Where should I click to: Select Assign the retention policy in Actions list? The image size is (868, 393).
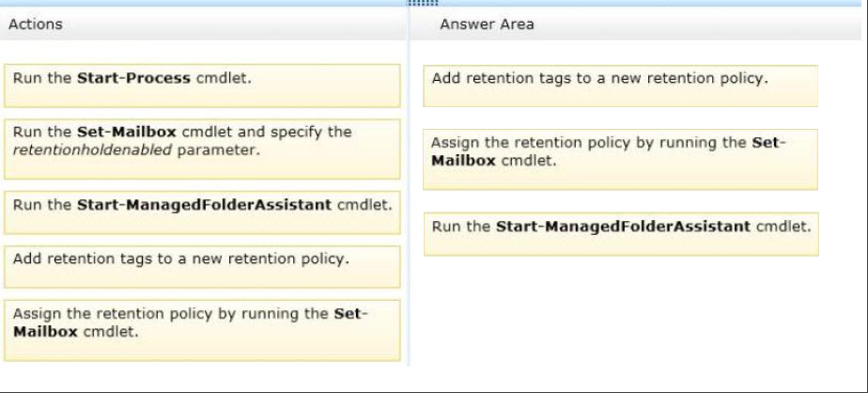(x=202, y=330)
